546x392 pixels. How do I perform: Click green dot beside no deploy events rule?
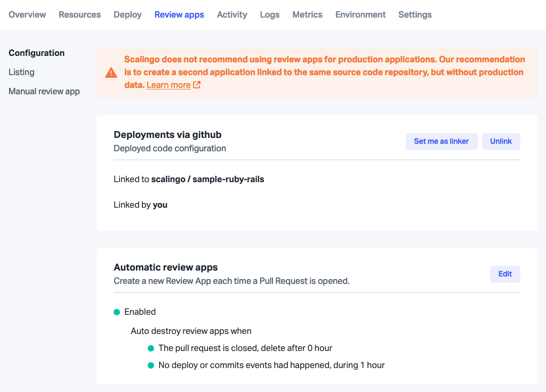click(x=151, y=365)
